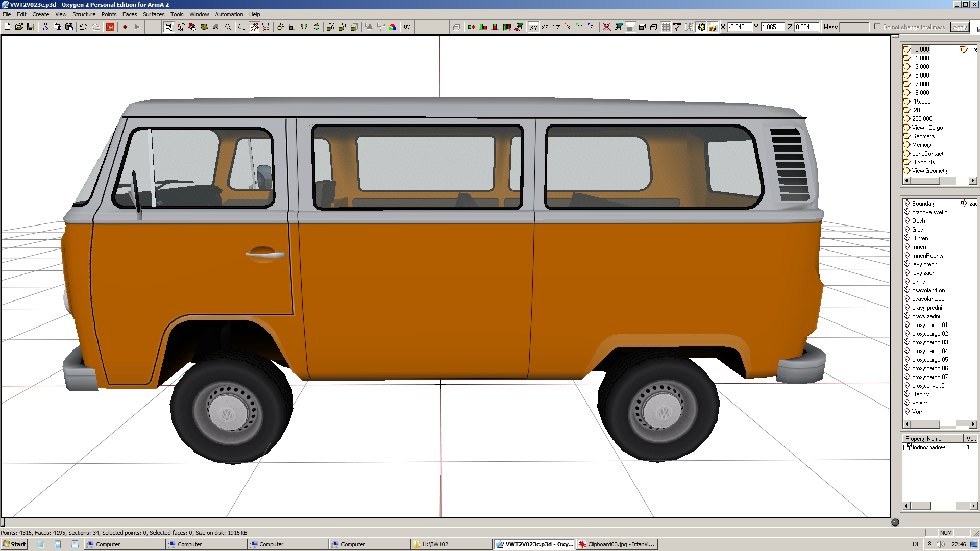This screenshot has height=551, width=980.
Task: Click the Paste clipboard icon
Action: [x=69, y=27]
